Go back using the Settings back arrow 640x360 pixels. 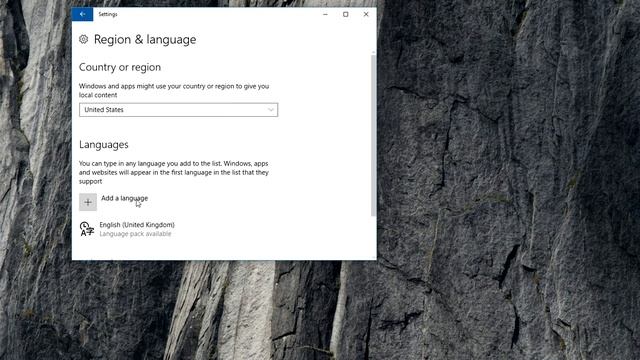pyautogui.click(x=82, y=14)
